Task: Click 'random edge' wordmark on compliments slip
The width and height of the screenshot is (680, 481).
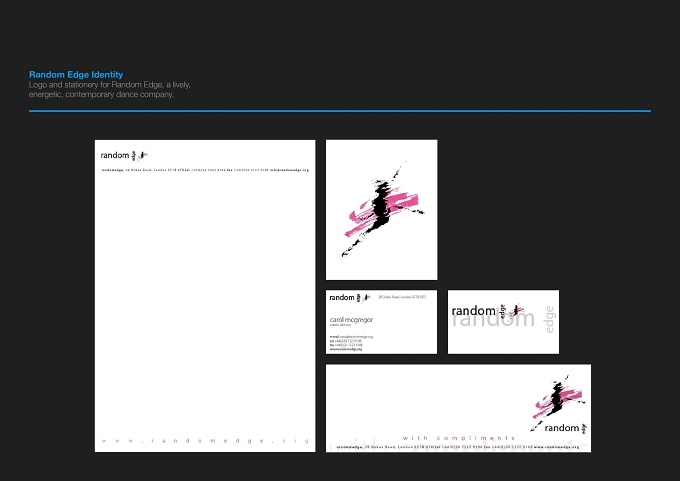Action: tap(566, 428)
